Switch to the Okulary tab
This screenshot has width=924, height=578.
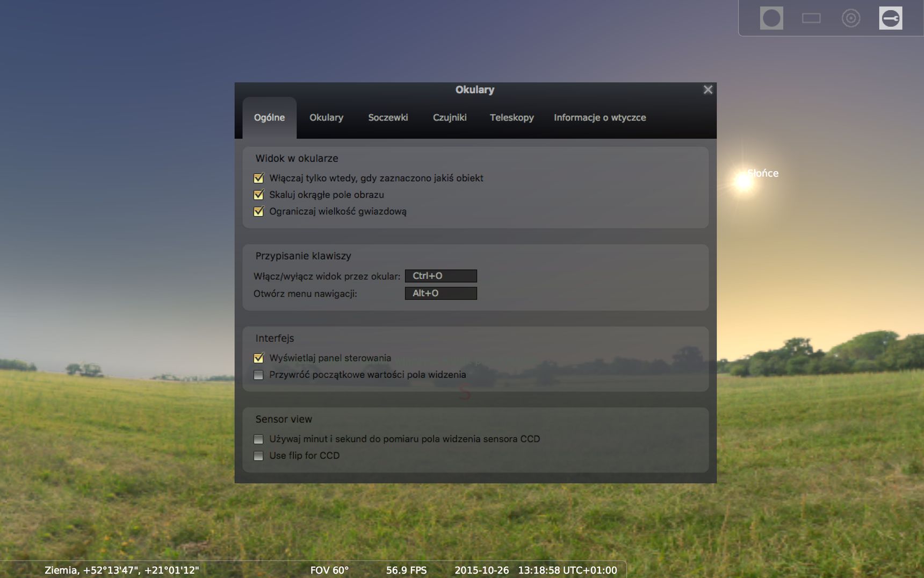click(x=326, y=118)
